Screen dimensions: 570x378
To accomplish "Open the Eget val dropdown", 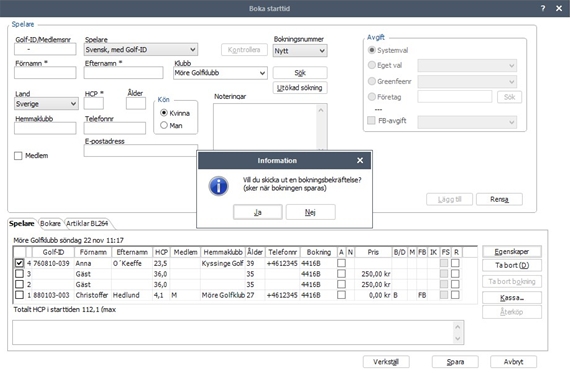I will (467, 65).
